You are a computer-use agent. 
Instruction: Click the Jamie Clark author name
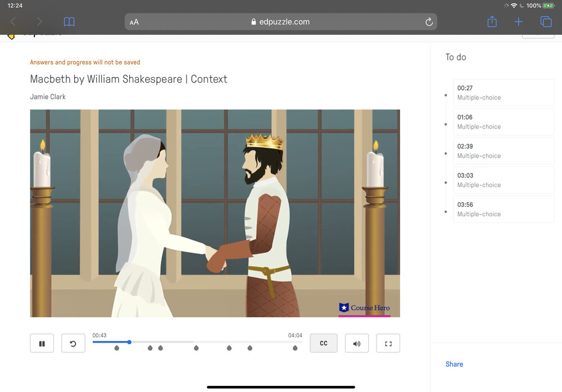pos(48,97)
